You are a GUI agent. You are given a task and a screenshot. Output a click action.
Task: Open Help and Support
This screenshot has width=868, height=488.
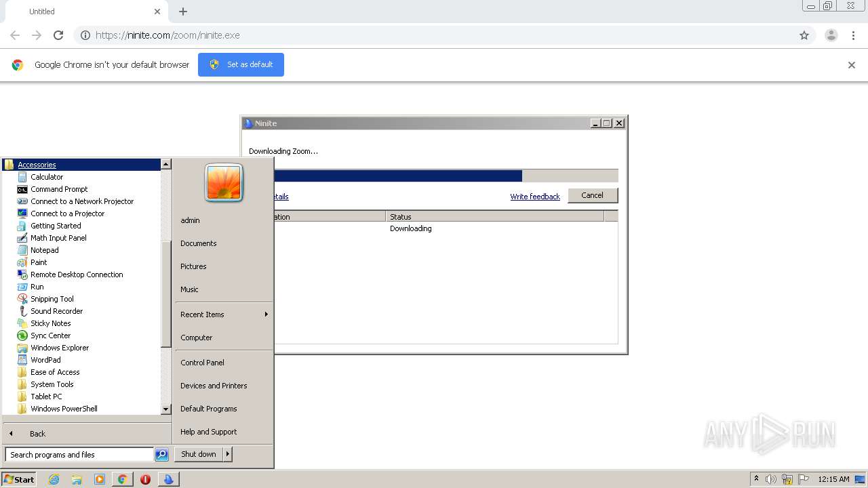coord(208,432)
